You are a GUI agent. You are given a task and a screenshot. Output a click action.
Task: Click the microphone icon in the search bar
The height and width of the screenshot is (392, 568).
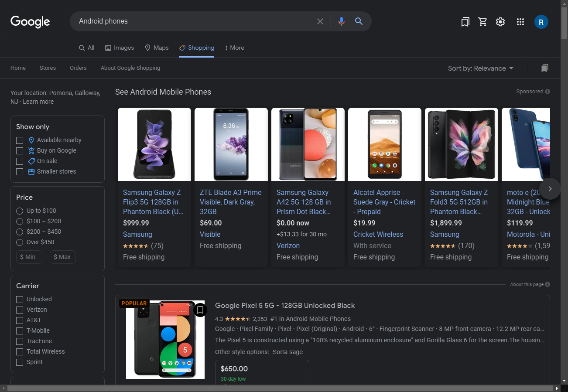pyautogui.click(x=341, y=21)
